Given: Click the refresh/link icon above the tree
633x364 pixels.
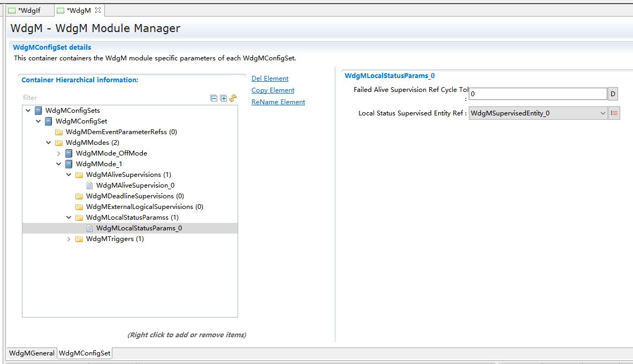Looking at the screenshot, I should (x=233, y=98).
